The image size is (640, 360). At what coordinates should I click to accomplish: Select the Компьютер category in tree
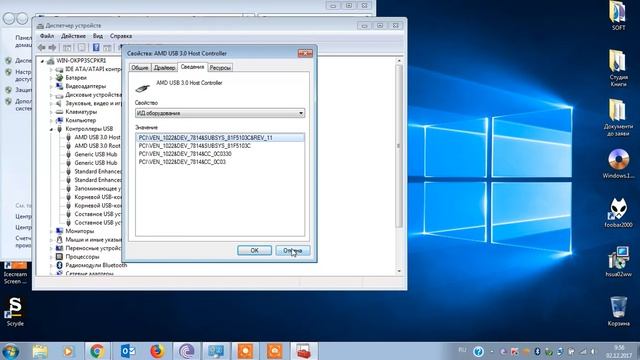(x=81, y=120)
